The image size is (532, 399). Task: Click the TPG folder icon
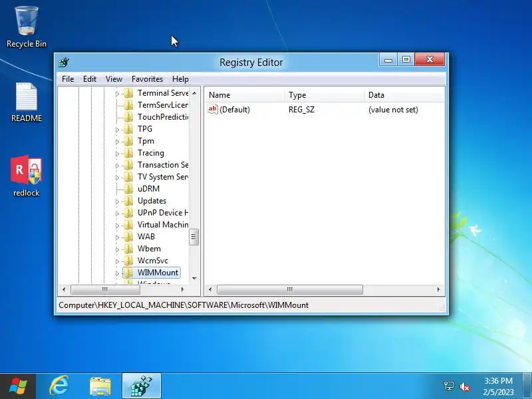(128, 129)
